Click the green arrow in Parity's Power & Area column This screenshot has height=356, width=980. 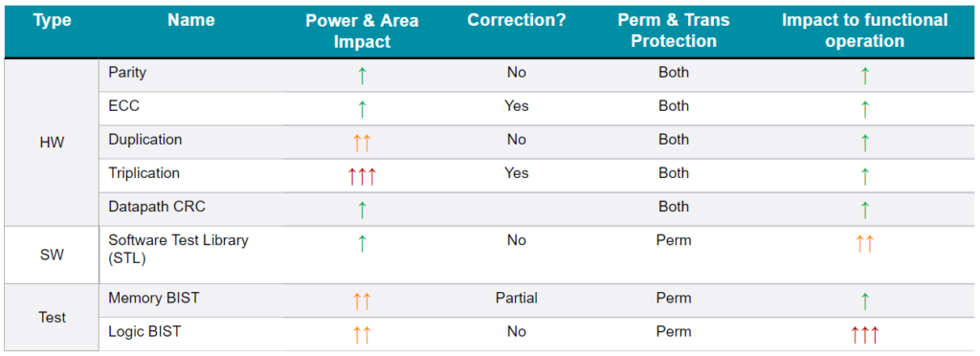[x=362, y=77]
